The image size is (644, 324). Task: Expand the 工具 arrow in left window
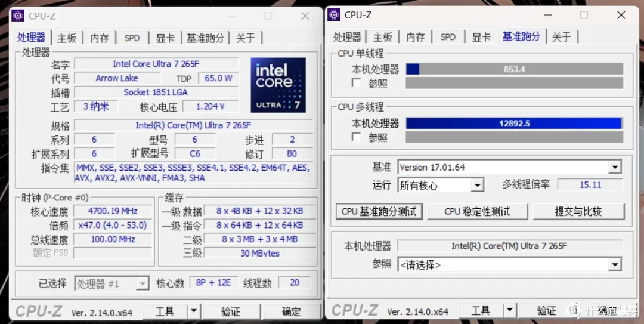pos(194,311)
